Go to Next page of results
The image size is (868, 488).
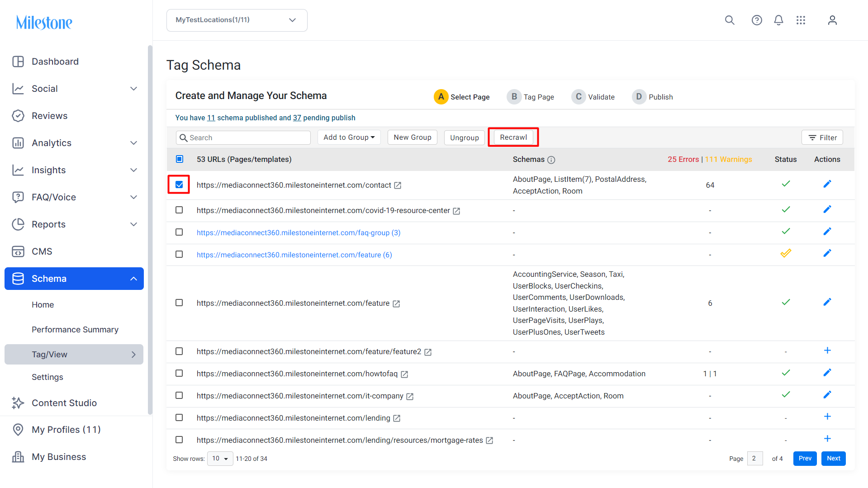click(x=834, y=459)
